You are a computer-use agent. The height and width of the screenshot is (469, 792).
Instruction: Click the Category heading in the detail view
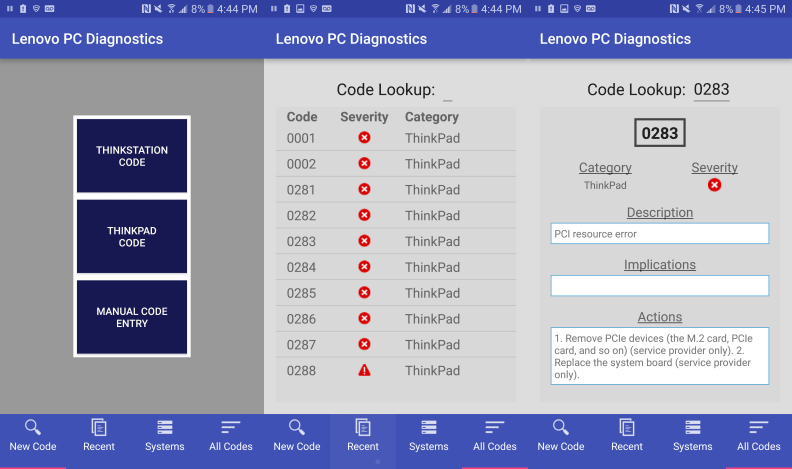coord(605,168)
